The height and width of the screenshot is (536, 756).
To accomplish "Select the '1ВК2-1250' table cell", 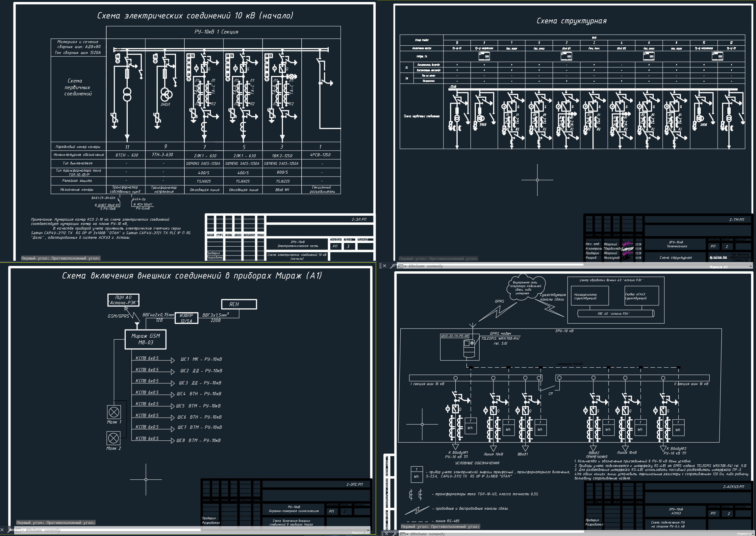I will coord(282,156).
